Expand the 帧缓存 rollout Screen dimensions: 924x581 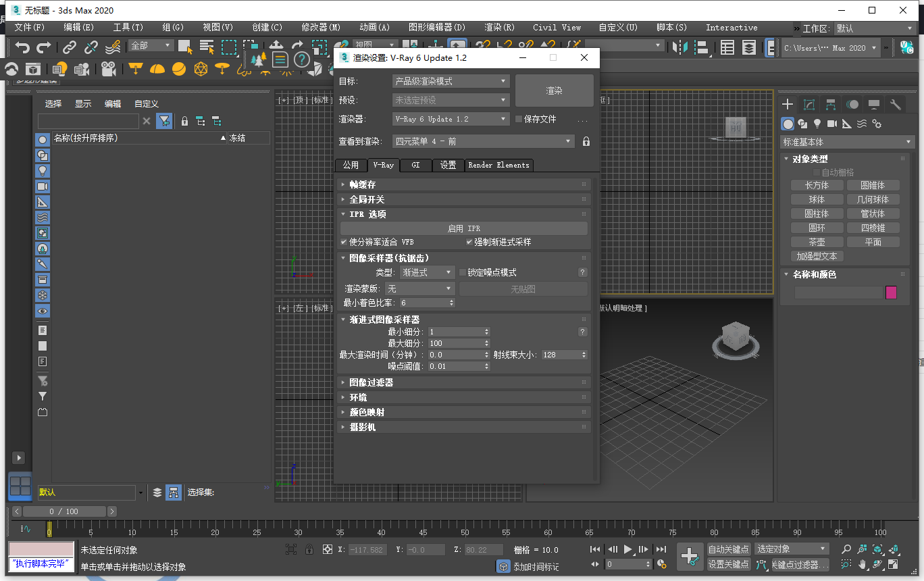click(463, 184)
